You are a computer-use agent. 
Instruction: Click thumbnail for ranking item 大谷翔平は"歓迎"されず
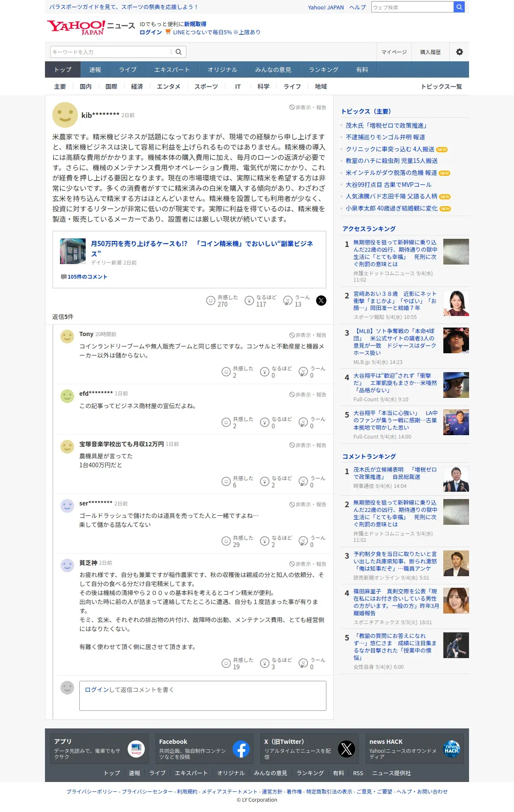click(456, 385)
